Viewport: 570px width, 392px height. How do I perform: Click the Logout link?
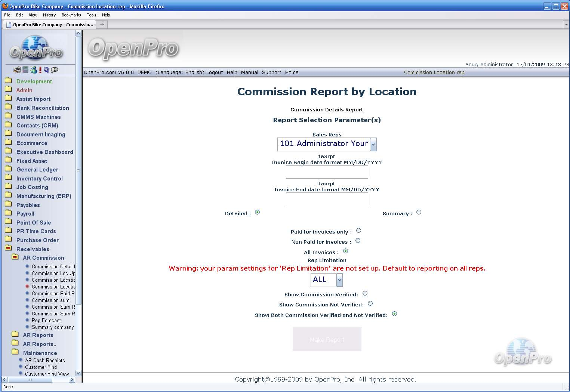coord(214,72)
